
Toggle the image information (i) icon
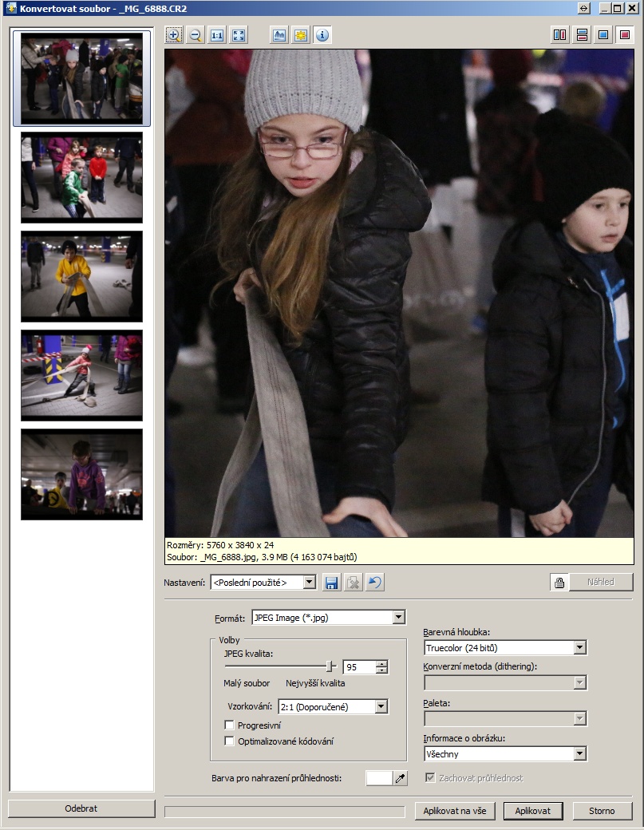[x=322, y=35]
